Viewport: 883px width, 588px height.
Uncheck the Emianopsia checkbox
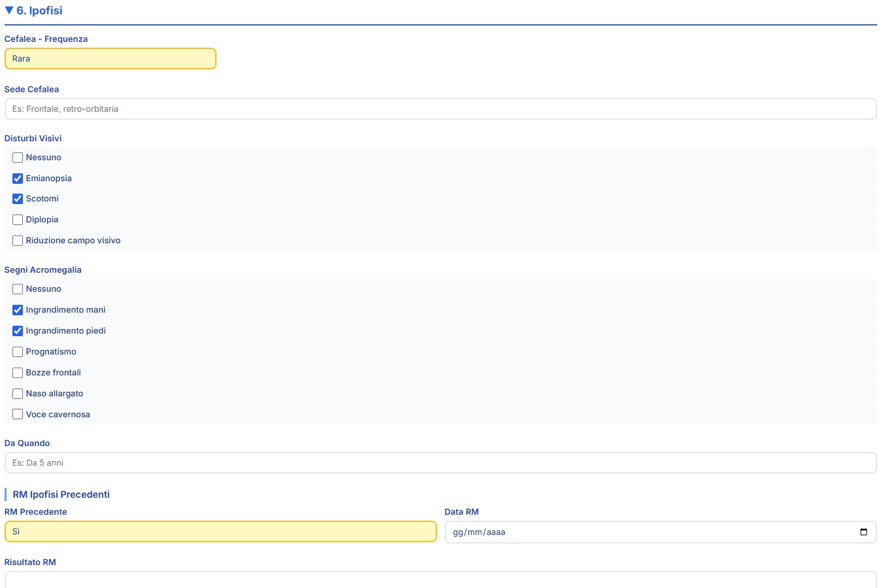point(18,179)
